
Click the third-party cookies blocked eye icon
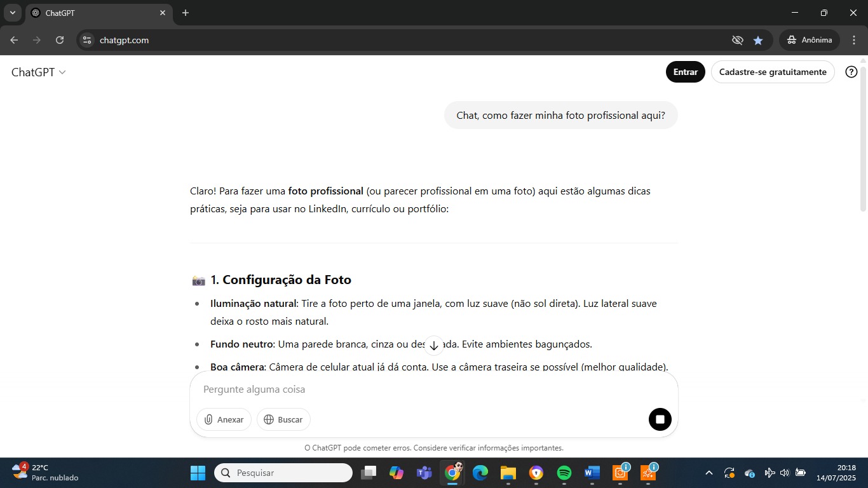pyautogui.click(x=737, y=40)
